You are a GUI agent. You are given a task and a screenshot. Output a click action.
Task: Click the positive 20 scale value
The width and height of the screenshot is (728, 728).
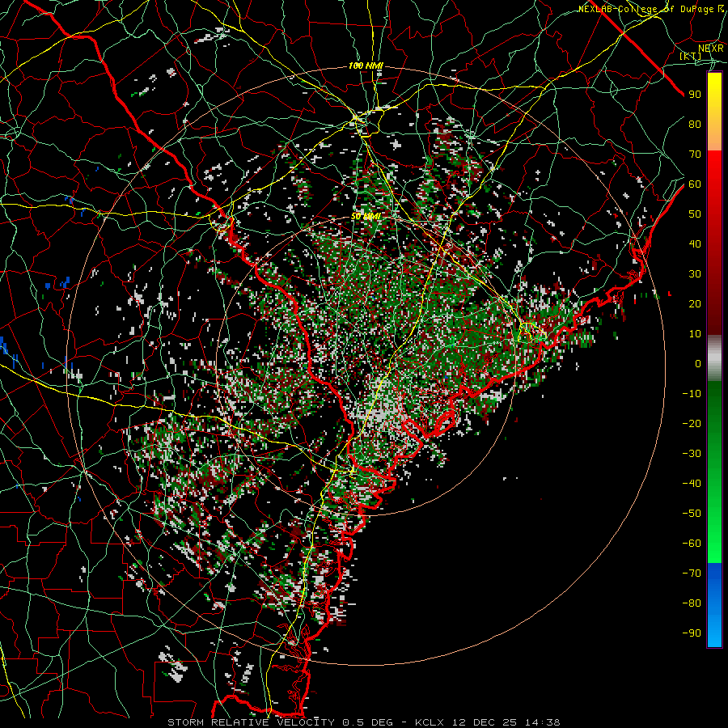pyautogui.click(x=695, y=303)
